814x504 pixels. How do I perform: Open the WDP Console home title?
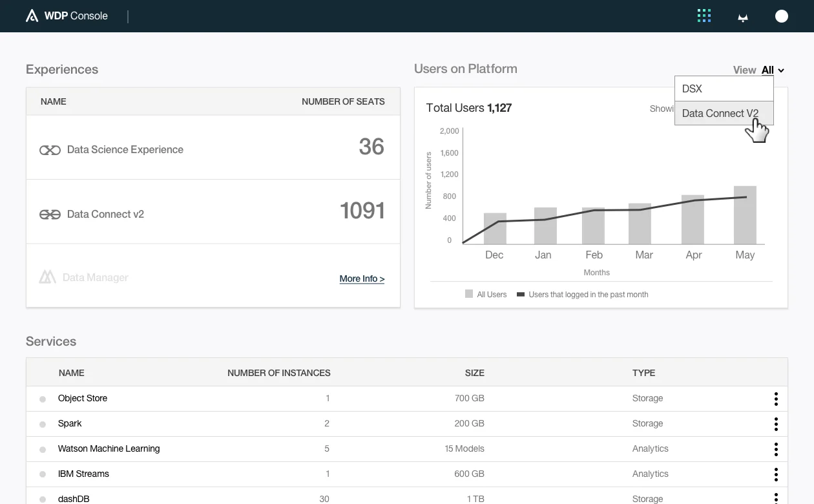point(76,16)
